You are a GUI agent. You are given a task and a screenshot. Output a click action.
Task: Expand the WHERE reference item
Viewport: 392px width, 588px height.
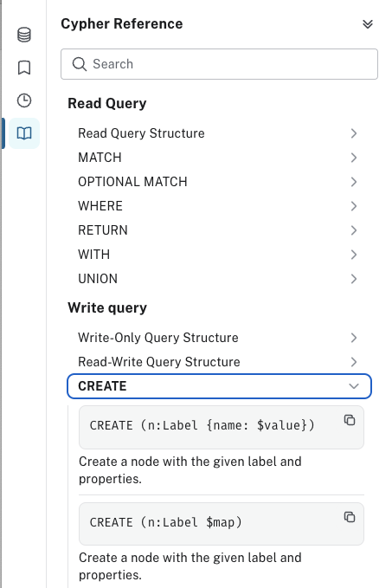pyautogui.click(x=219, y=206)
